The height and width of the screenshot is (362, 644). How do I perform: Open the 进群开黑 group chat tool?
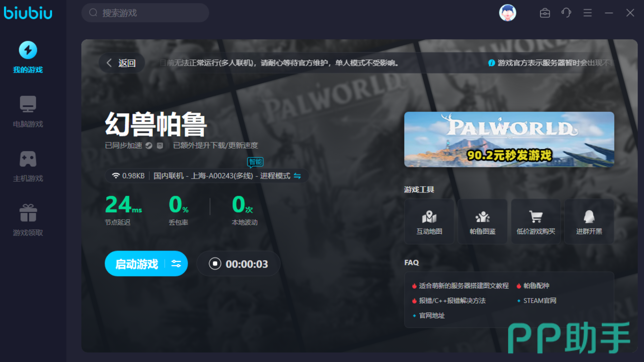point(589,222)
